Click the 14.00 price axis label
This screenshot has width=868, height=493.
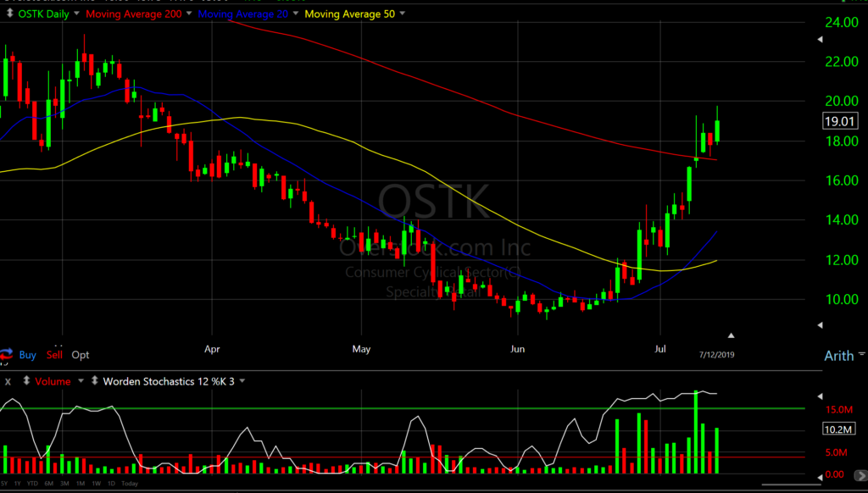coord(840,220)
